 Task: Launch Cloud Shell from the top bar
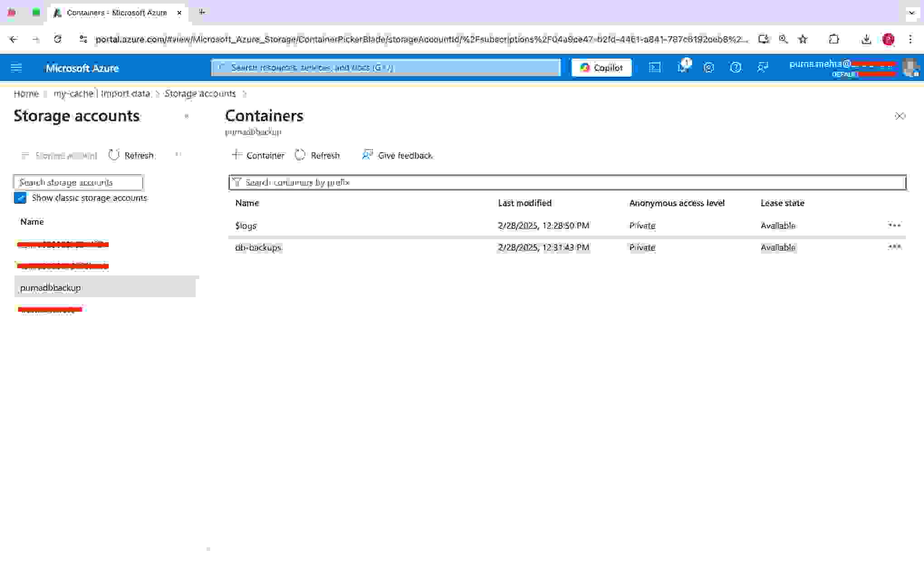click(654, 68)
